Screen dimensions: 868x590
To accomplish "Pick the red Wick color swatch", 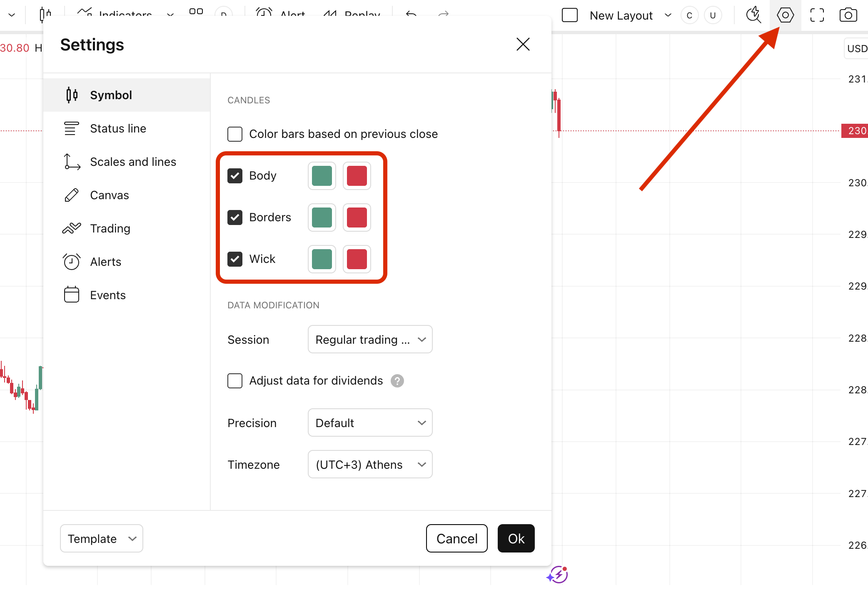I will (357, 259).
